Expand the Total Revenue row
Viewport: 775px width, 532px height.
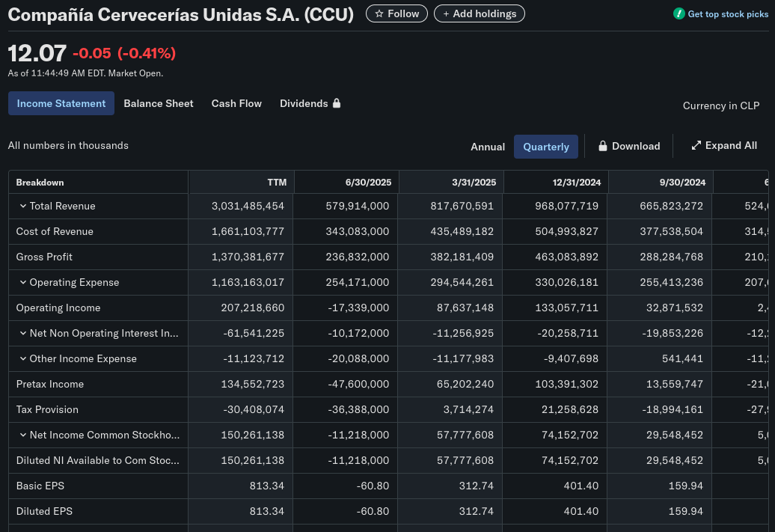tap(23, 206)
